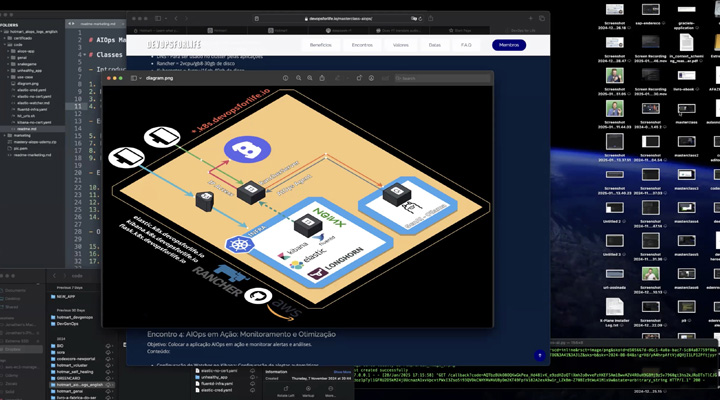Image resolution: width=720 pixels, height=400 pixels.
Task: Open the Beneficios menu on the website
Action: point(321,45)
